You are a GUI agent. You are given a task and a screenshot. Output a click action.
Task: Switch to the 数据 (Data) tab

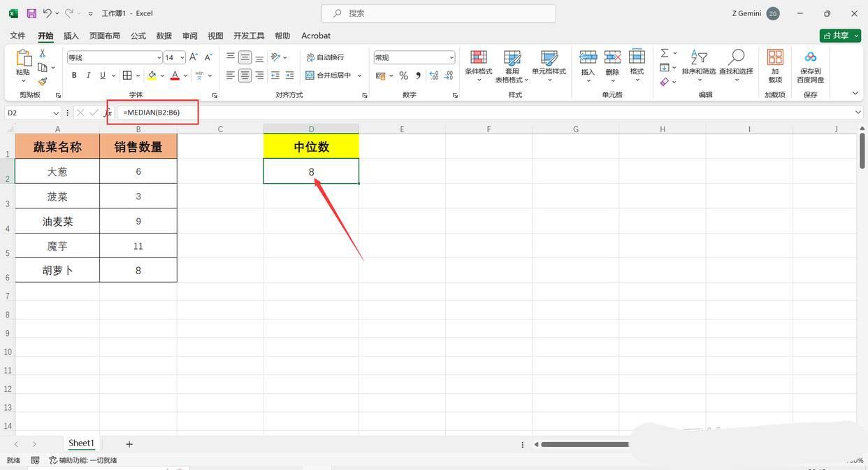click(164, 36)
